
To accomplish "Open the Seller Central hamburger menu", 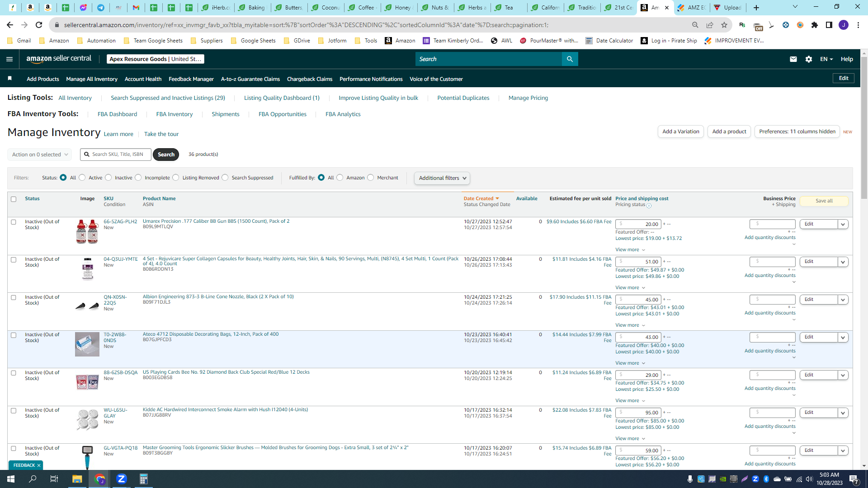I will (x=9, y=59).
